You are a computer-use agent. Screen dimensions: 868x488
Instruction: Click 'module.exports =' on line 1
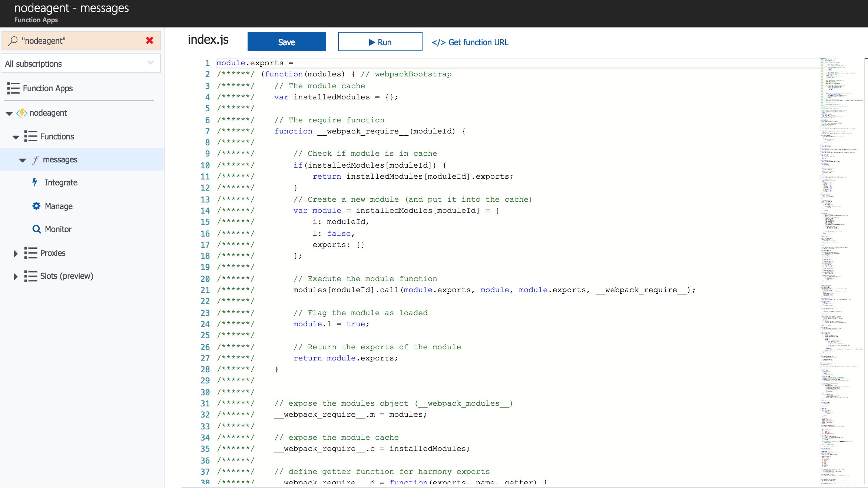click(x=255, y=63)
